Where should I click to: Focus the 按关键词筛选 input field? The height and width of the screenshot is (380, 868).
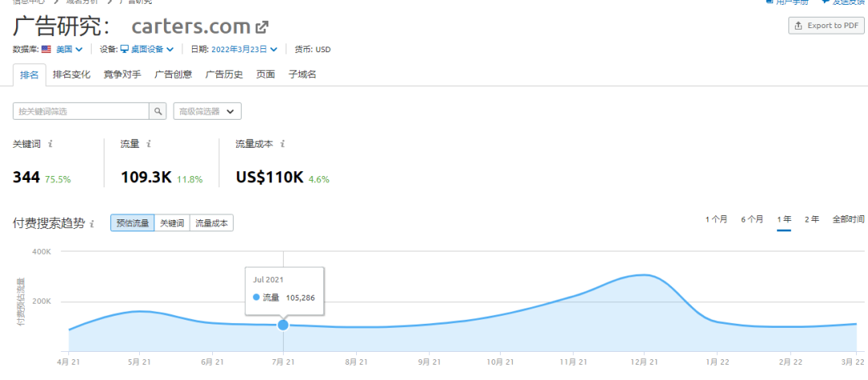click(81, 111)
